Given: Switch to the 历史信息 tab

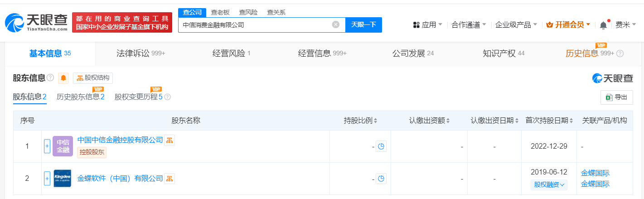Looking at the screenshot, I should (x=590, y=53).
